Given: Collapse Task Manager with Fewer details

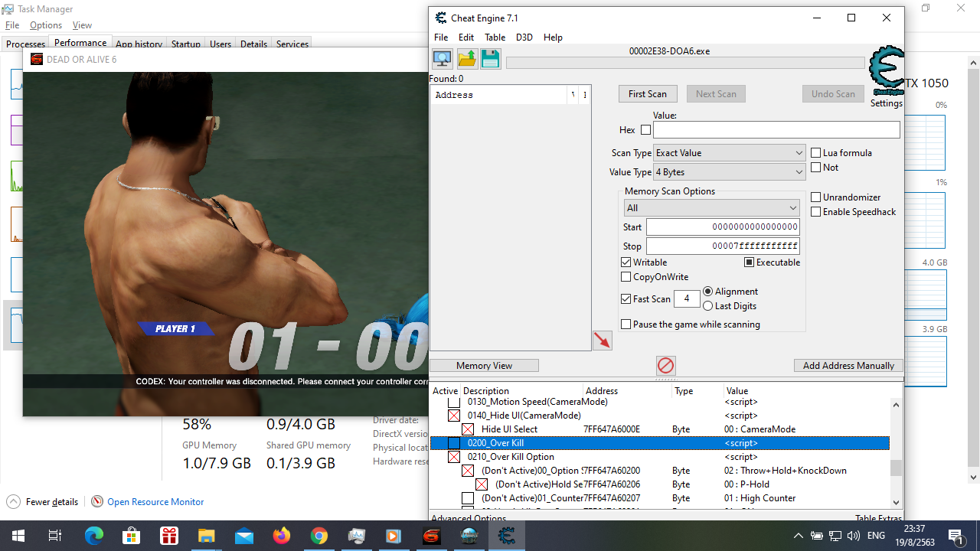Looking at the screenshot, I should [x=43, y=502].
